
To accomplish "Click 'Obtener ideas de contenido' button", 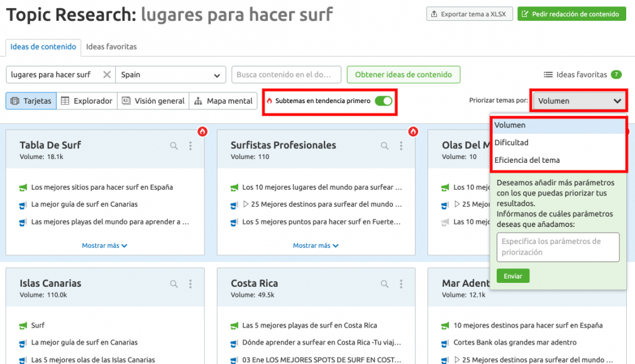I will coord(404,75).
